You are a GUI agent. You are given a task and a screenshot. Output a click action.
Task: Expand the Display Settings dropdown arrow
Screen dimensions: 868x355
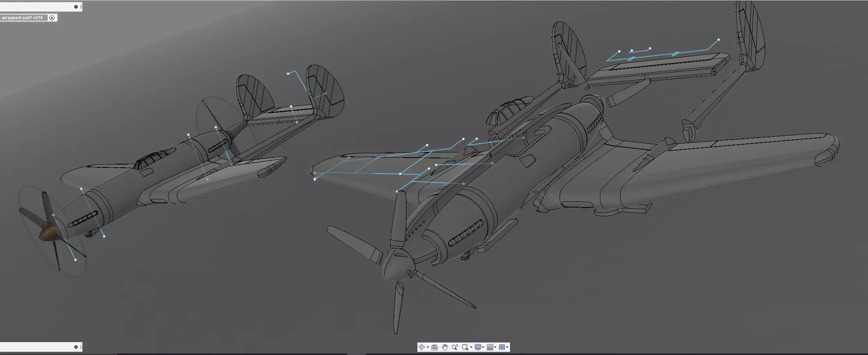483,347
